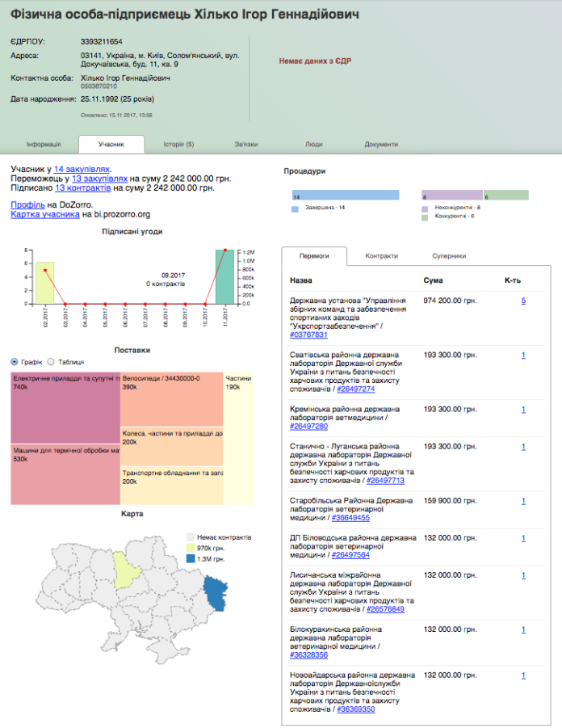Click organization code #03767831 link
The width and height of the screenshot is (562, 728).
click(x=308, y=335)
